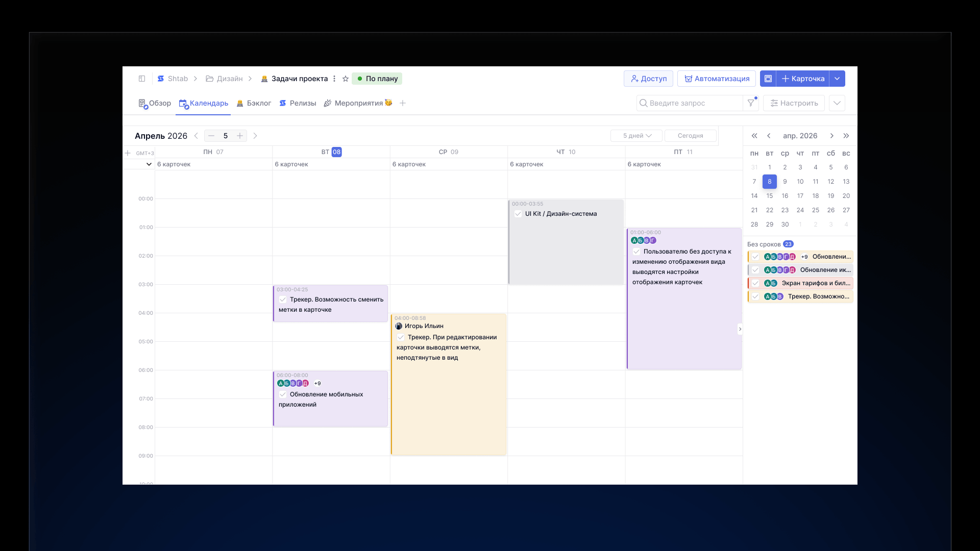Switch to the Релизы tab
The width and height of the screenshot is (980, 551).
click(298, 103)
